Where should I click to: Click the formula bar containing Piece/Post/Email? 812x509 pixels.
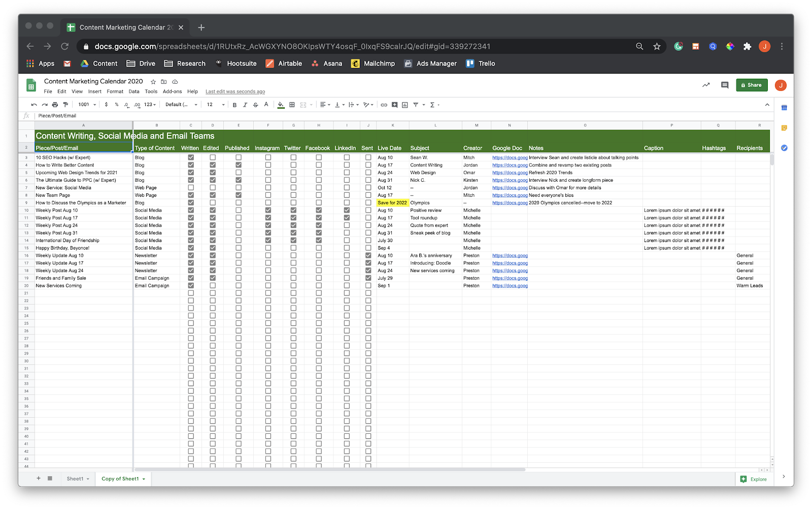(x=304, y=116)
